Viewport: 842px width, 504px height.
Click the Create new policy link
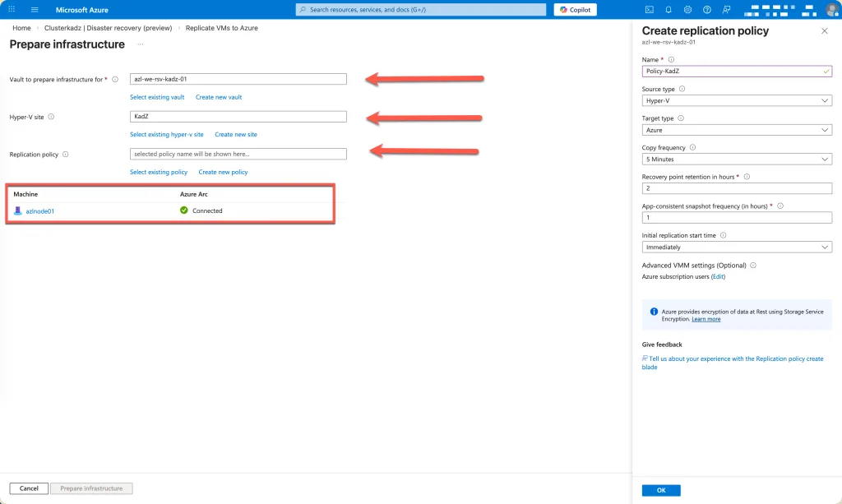(x=223, y=173)
